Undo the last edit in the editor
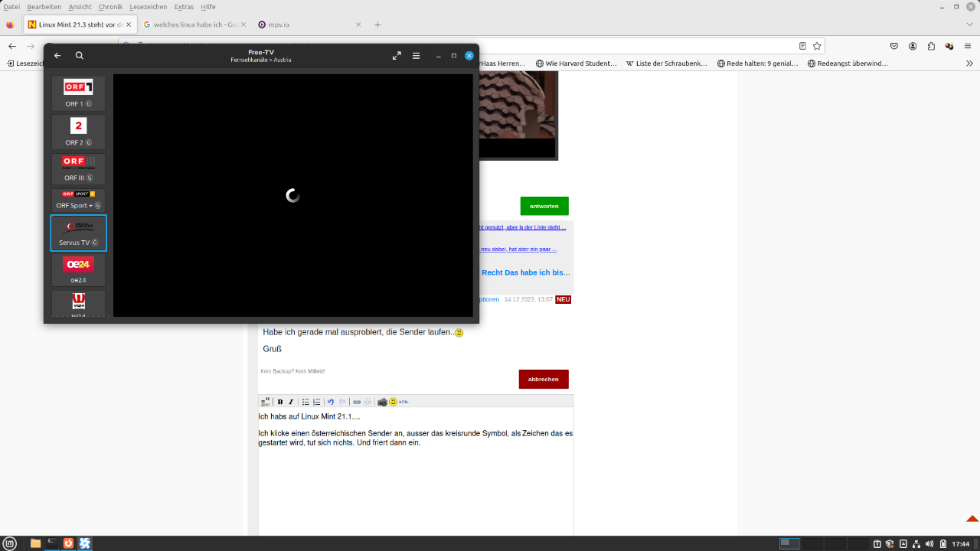 click(x=331, y=402)
